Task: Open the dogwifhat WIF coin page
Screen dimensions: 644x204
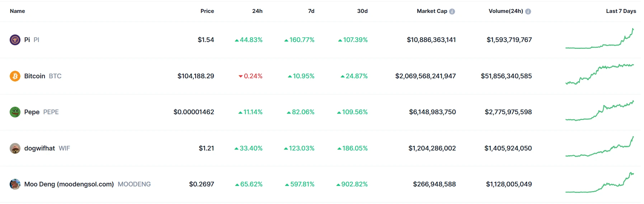Action: (47, 148)
